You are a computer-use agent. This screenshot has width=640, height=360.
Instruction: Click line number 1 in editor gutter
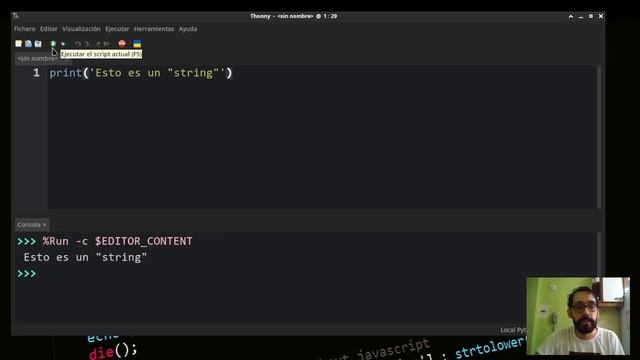[x=36, y=73]
